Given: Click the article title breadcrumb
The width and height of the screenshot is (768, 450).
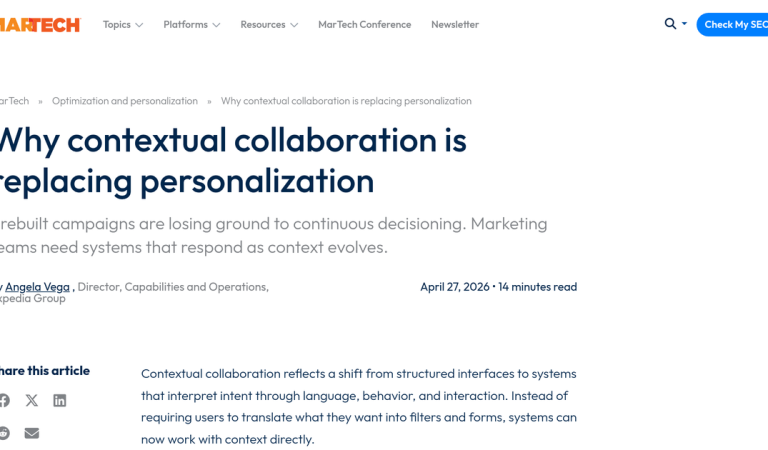Looking at the screenshot, I should (x=346, y=101).
